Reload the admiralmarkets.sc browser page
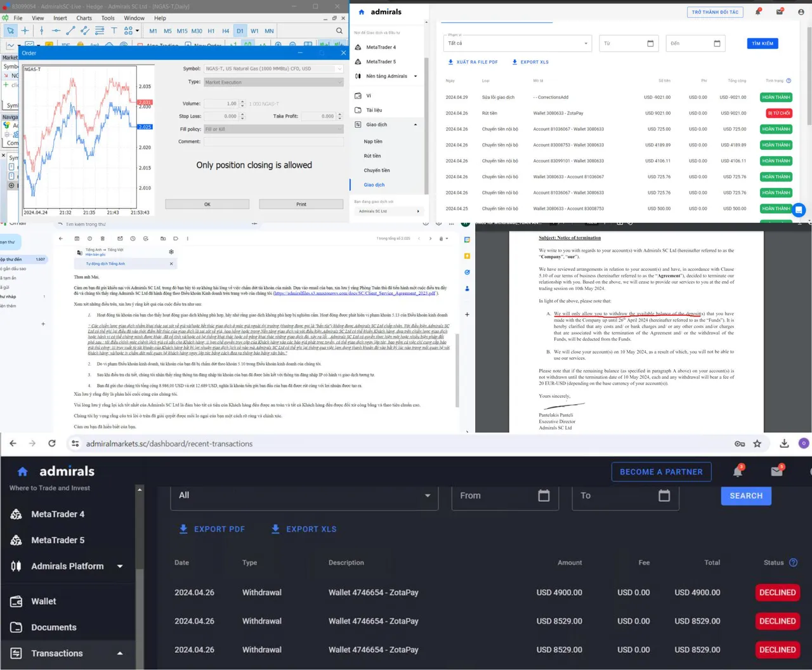This screenshot has width=812, height=670. (52, 443)
